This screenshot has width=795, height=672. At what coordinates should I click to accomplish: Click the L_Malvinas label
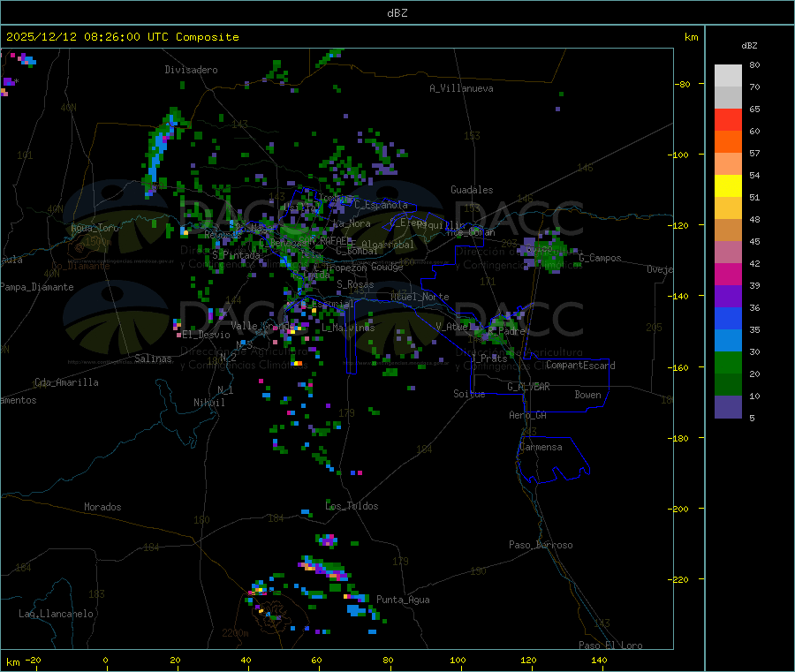pyautogui.click(x=348, y=328)
